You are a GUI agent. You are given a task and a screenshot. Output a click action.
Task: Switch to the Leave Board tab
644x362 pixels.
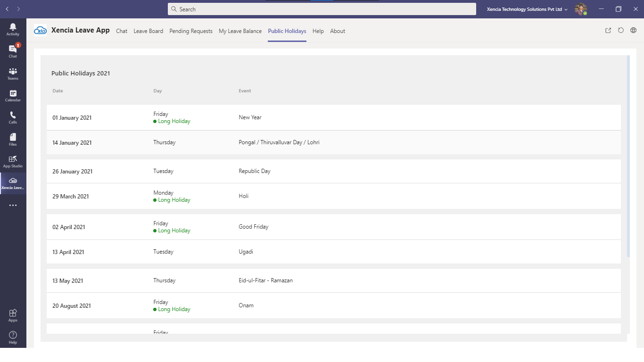pos(148,31)
